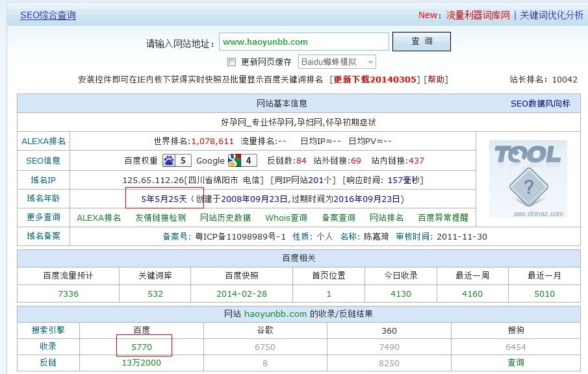Click 今日收录 value 4130
The width and height of the screenshot is (588, 374).
[x=401, y=293]
